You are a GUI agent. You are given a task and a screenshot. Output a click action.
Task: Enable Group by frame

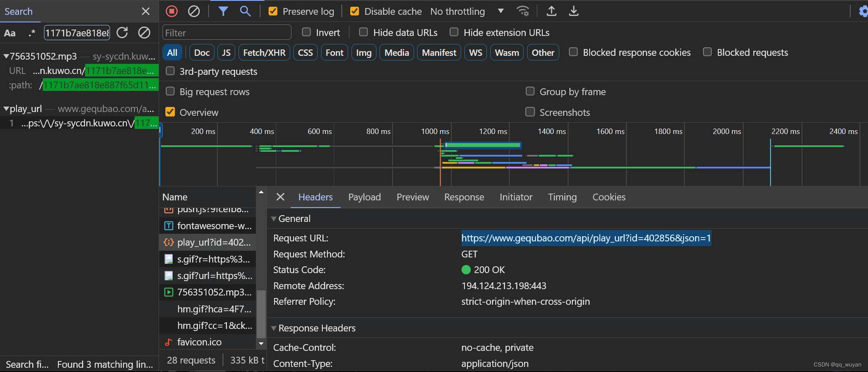point(530,91)
